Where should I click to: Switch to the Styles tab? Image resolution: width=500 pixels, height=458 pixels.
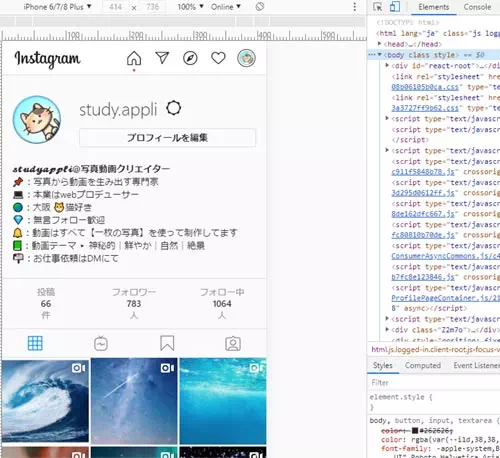click(383, 366)
